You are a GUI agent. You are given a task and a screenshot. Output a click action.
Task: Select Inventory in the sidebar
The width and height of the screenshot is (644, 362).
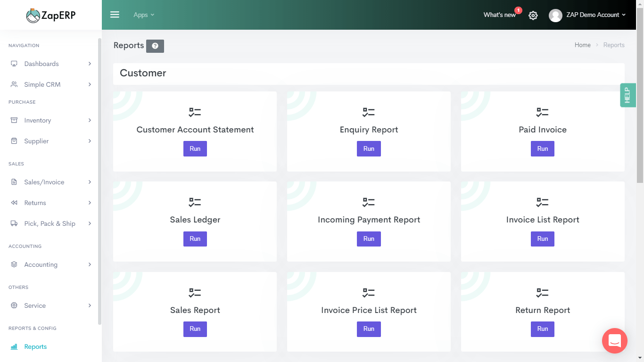51,120
